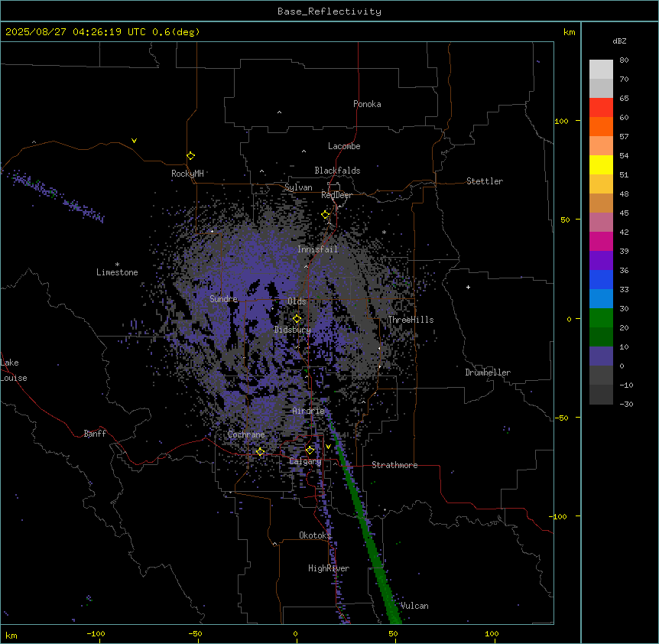Select the yellow diamond marker below RedDeer
Viewport: 659px width, 644px height.
(x=325, y=215)
